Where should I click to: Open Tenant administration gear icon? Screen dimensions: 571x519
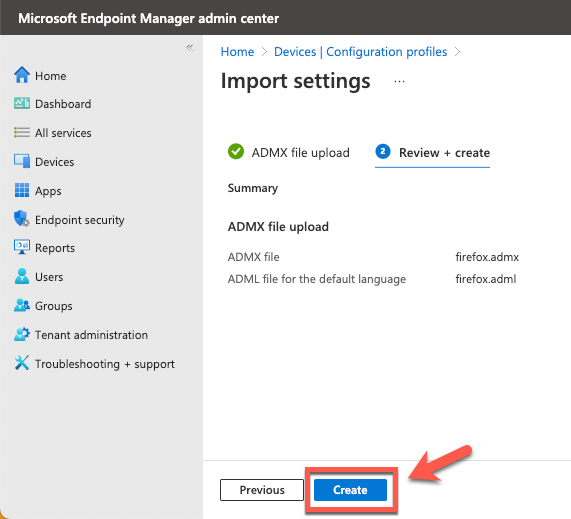(22, 334)
